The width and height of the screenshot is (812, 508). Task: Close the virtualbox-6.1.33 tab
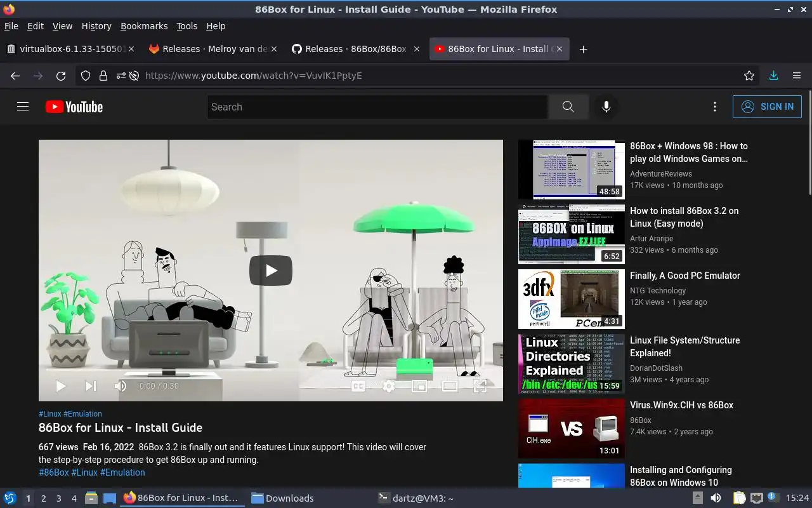click(131, 49)
